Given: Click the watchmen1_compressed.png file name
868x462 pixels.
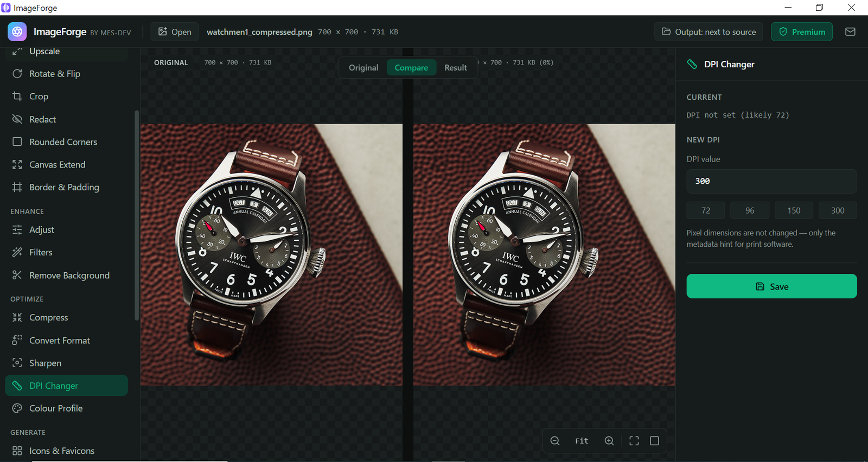Looking at the screenshot, I should [x=259, y=32].
